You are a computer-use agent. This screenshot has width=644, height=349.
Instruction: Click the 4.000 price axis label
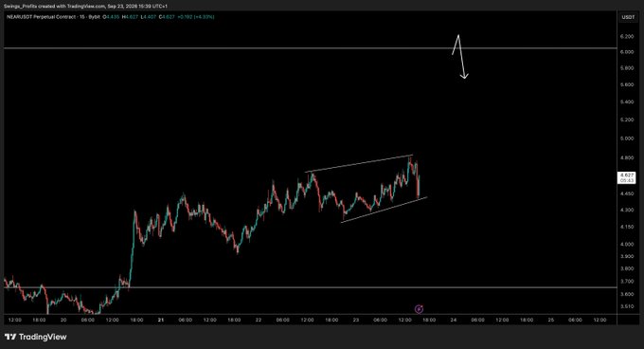click(x=627, y=244)
